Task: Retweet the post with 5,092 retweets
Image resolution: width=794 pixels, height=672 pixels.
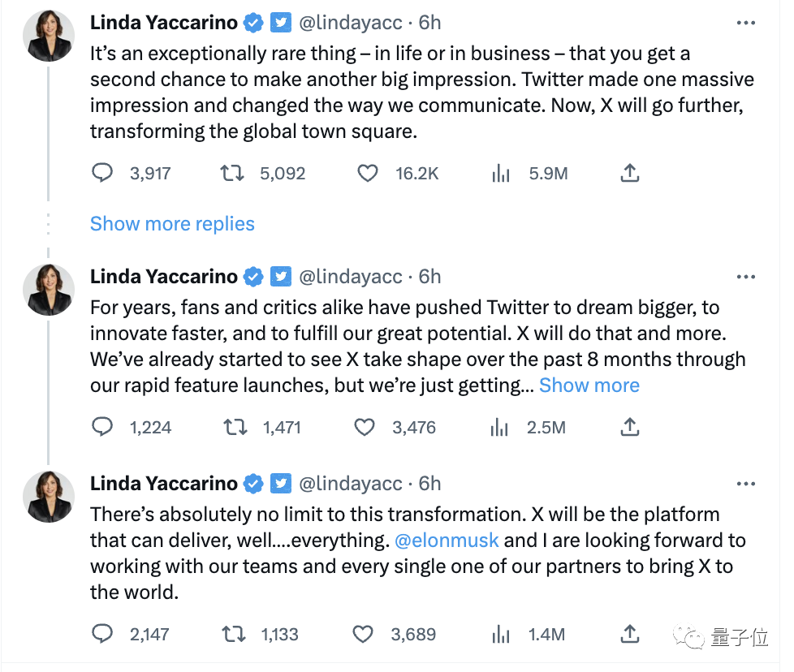Action: [x=233, y=173]
